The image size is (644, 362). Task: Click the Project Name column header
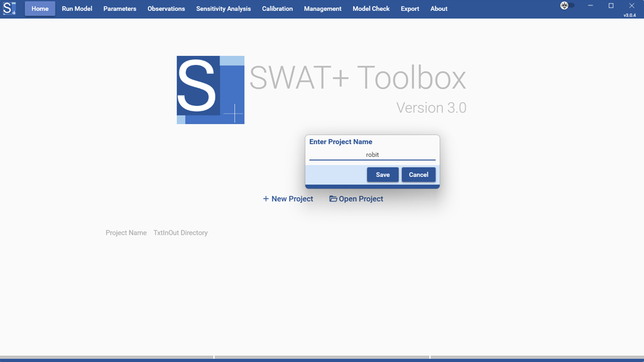(x=126, y=233)
